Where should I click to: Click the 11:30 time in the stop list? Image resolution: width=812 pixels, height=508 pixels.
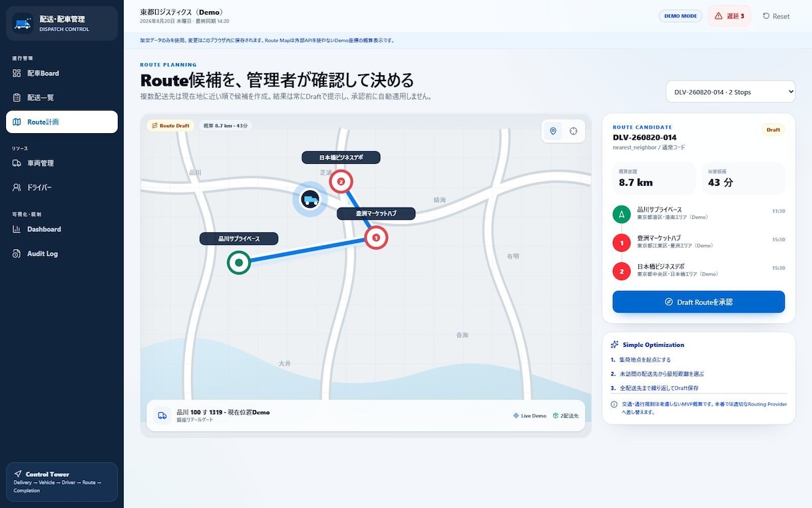778,211
